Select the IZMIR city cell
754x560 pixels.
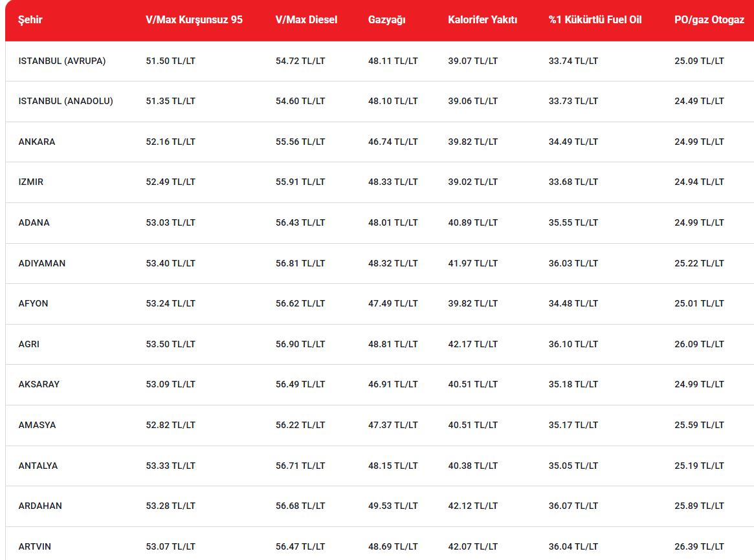pos(31,182)
